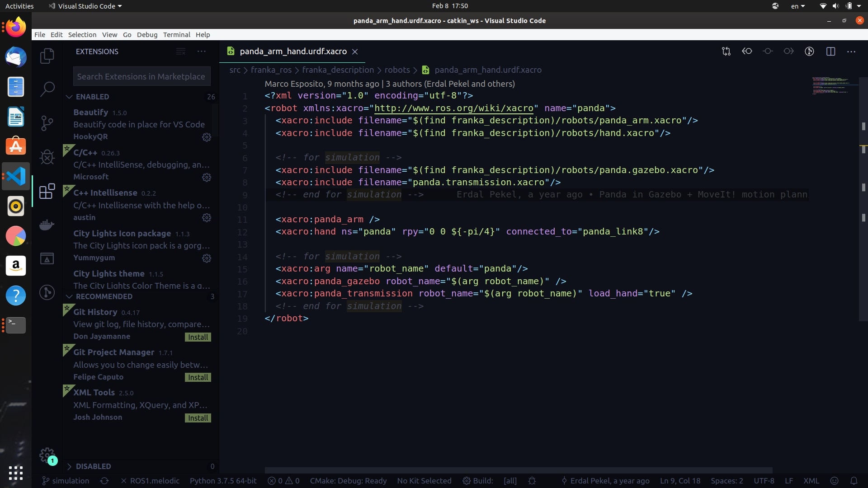Screen dimensions: 868x488
Task: Change the XML language mode in status bar
Action: (811, 481)
